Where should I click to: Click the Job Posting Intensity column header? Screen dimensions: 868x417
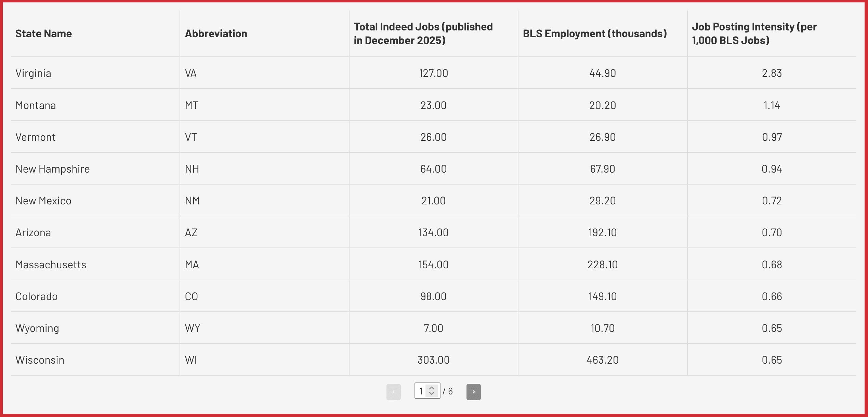[x=754, y=33]
